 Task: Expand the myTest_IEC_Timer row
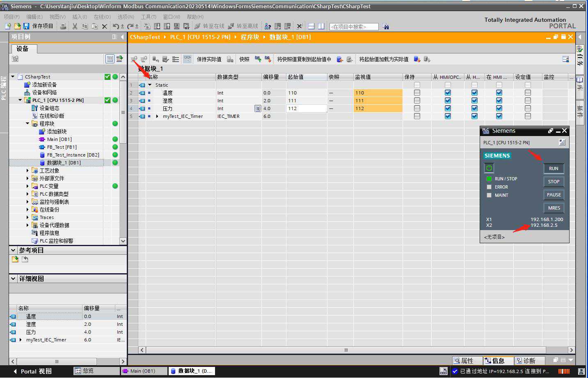[x=157, y=116]
